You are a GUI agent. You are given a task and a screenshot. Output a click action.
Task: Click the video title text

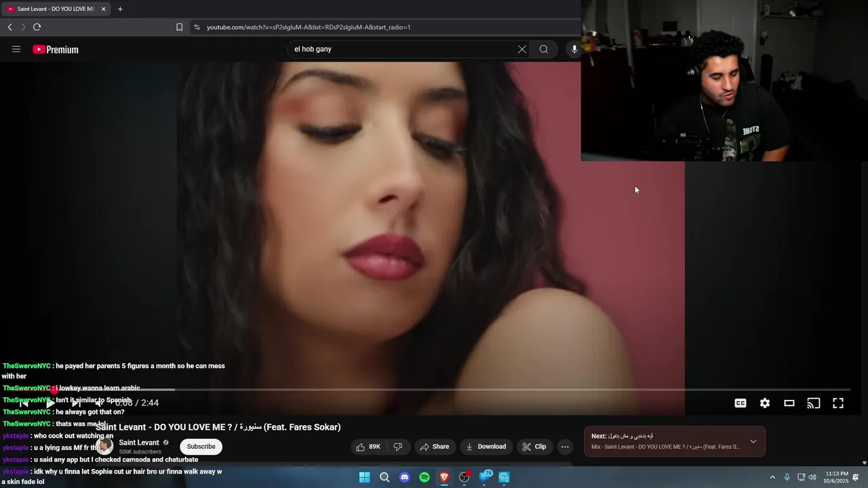click(x=218, y=427)
